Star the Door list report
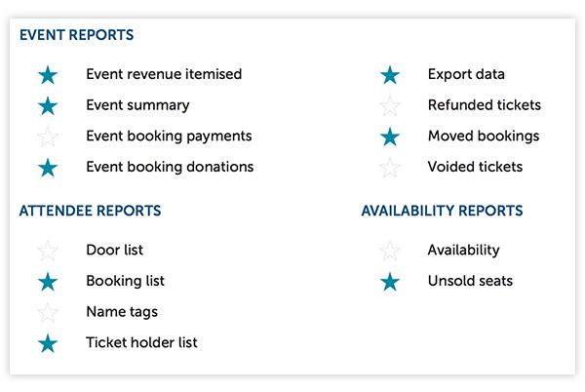This screenshot has width=585, height=392. point(48,251)
